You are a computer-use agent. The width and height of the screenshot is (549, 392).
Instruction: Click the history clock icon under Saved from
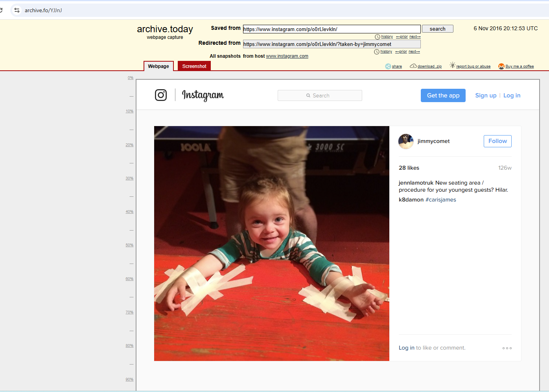pyautogui.click(x=378, y=37)
